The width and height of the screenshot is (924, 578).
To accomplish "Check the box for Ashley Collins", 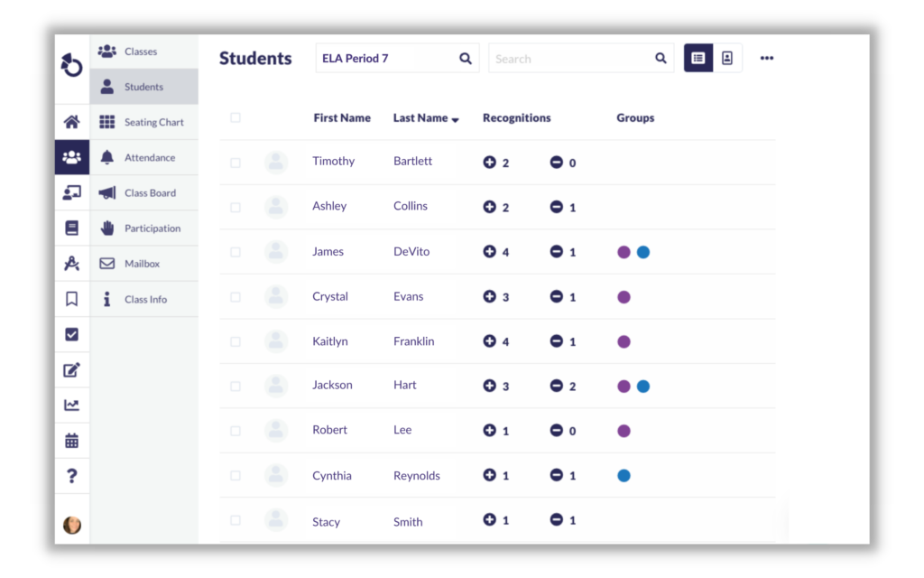I will tap(236, 208).
